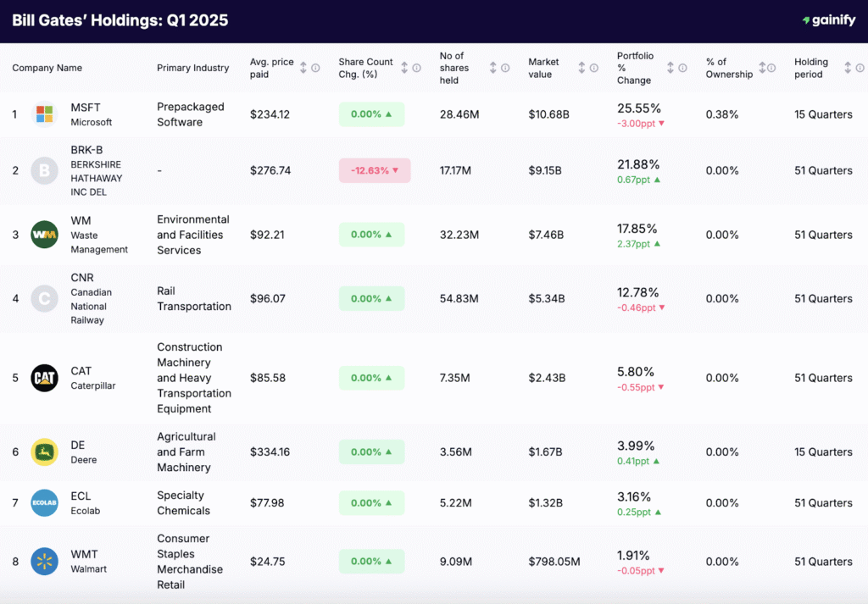Viewport: 868px width, 604px height.
Task: Select the 0.38% ownership cell
Action: click(x=722, y=114)
